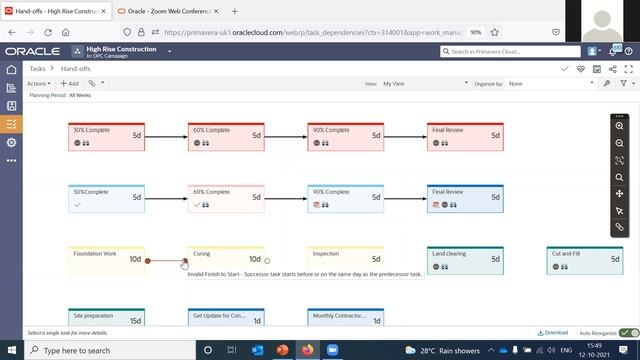The image size is (640, 360).
Task: Open the calendar layout icon in header
Action: pos(597,69)
